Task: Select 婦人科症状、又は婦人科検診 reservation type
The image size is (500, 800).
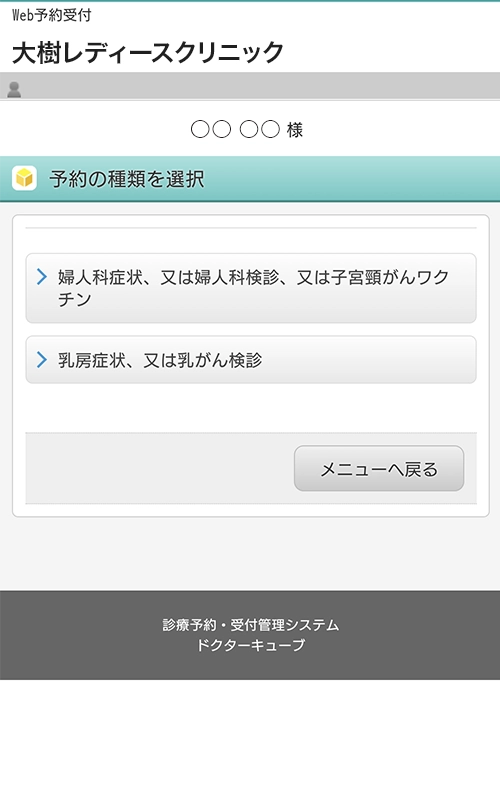Action: click(251, 288)
